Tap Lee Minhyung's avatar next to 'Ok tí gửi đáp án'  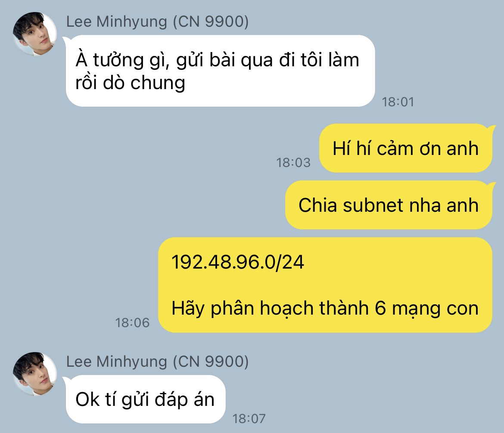coord(35,374)
